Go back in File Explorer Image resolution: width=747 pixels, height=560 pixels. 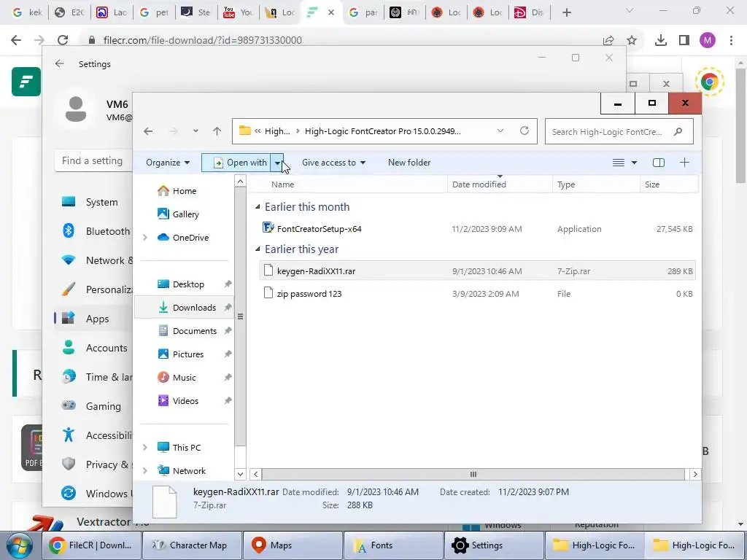point(148,131)
